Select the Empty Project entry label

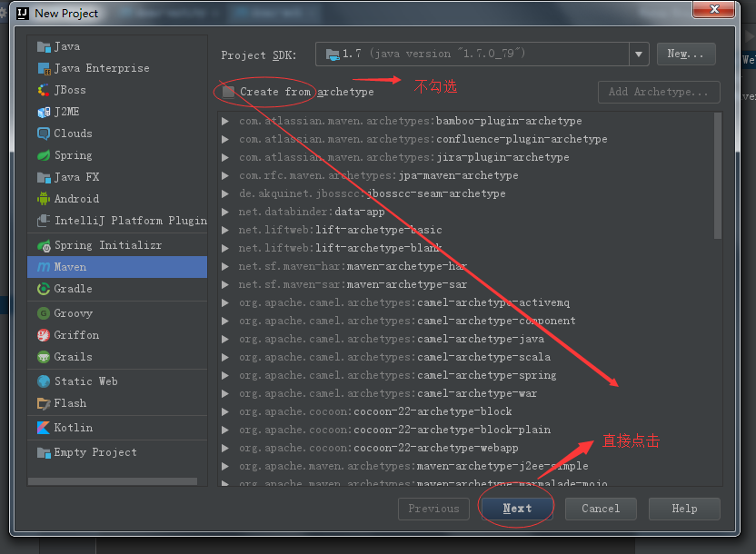95,452
